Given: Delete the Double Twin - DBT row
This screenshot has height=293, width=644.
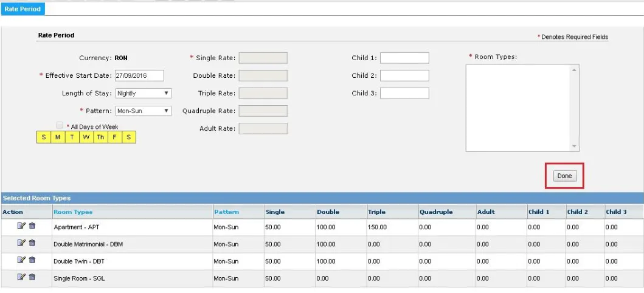Looking at the screenshot, I should click(32, 260).
